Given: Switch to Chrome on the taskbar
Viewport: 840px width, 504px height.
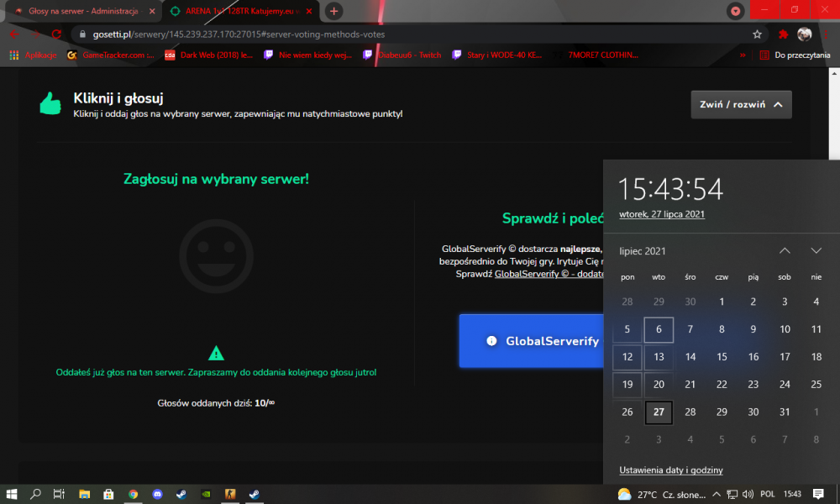Looking at the screenshot, I should click(133, 494).
